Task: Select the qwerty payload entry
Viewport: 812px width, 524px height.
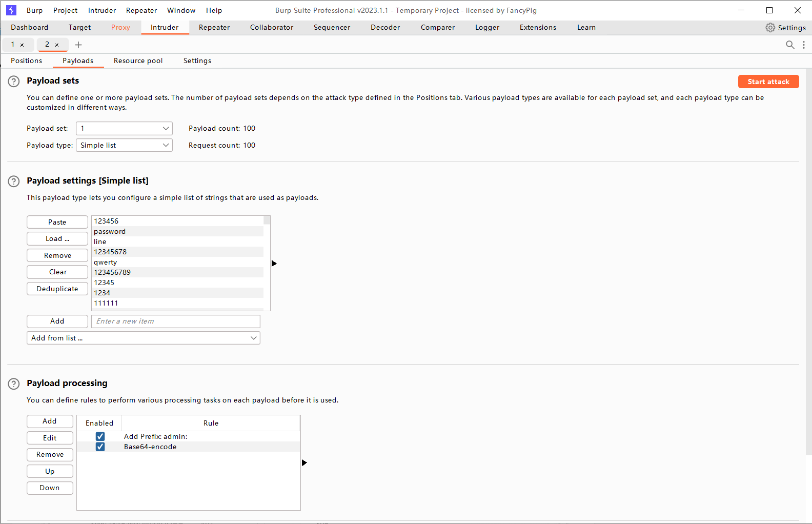Action: point(177,262)
